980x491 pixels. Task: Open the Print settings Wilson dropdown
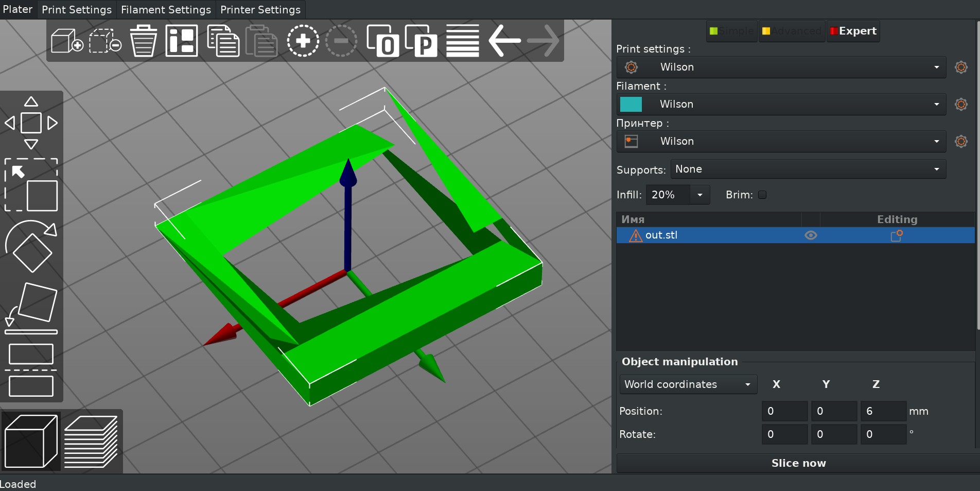coord(781,67)
